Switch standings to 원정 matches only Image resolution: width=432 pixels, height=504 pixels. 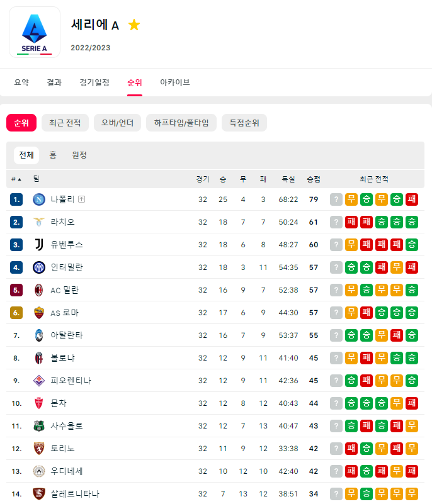[79, 155]
